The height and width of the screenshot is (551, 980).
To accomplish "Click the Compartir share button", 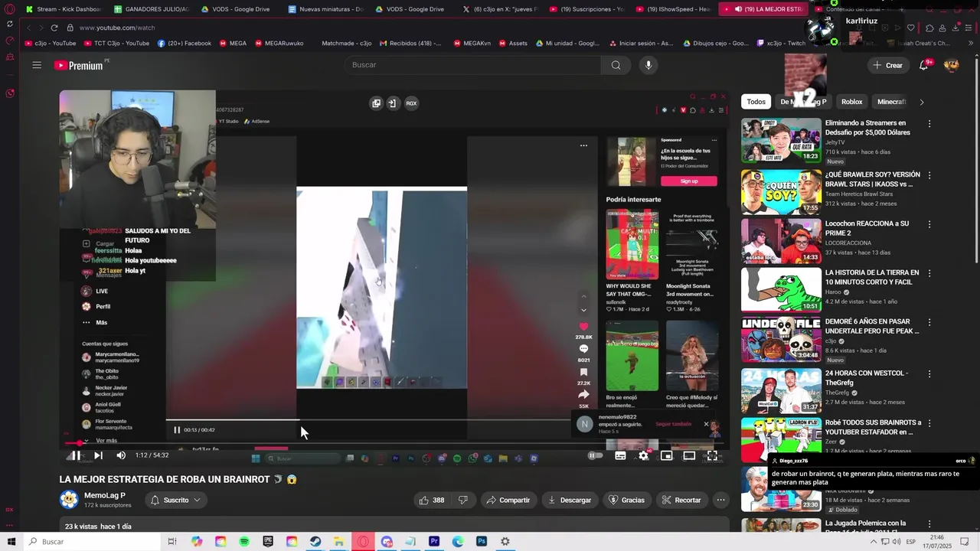I will (x=508, y=500).
